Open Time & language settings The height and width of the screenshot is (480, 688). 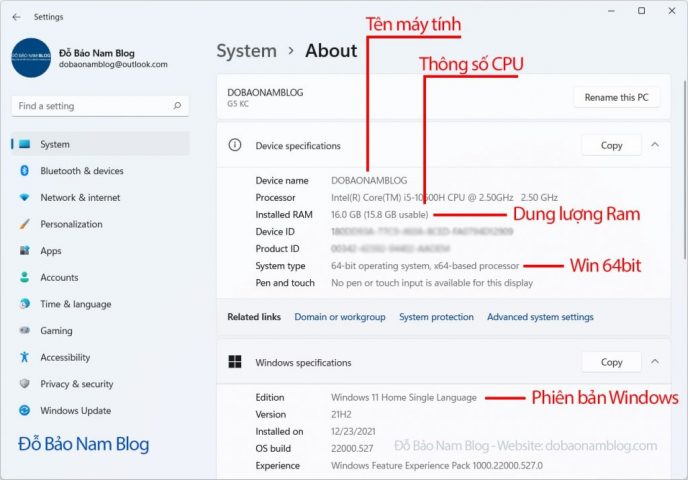pyautogui.click(x=75, y=304)
